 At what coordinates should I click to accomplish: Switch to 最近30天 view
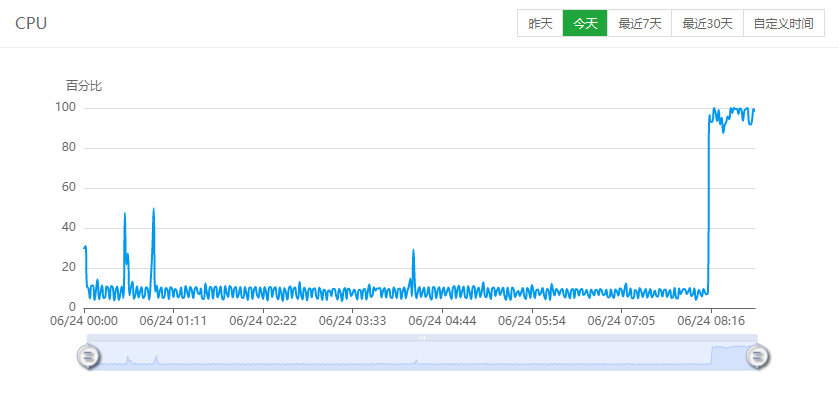click(x=707, y=24)
